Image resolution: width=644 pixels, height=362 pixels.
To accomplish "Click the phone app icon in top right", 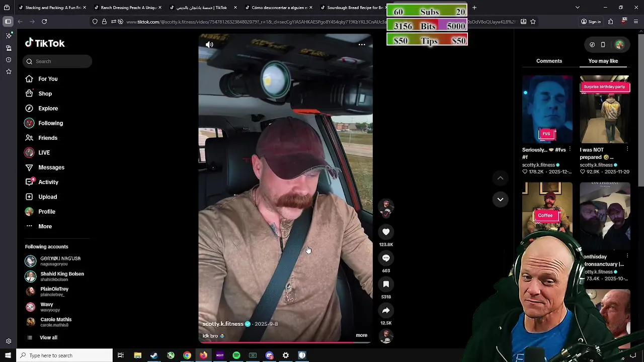I will click(603, 45).
